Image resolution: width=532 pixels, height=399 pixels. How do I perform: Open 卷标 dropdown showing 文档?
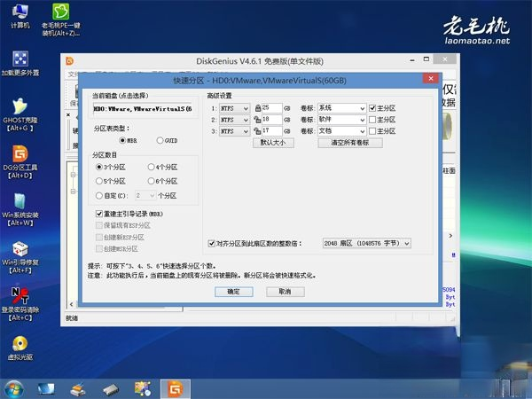[341, 131]
